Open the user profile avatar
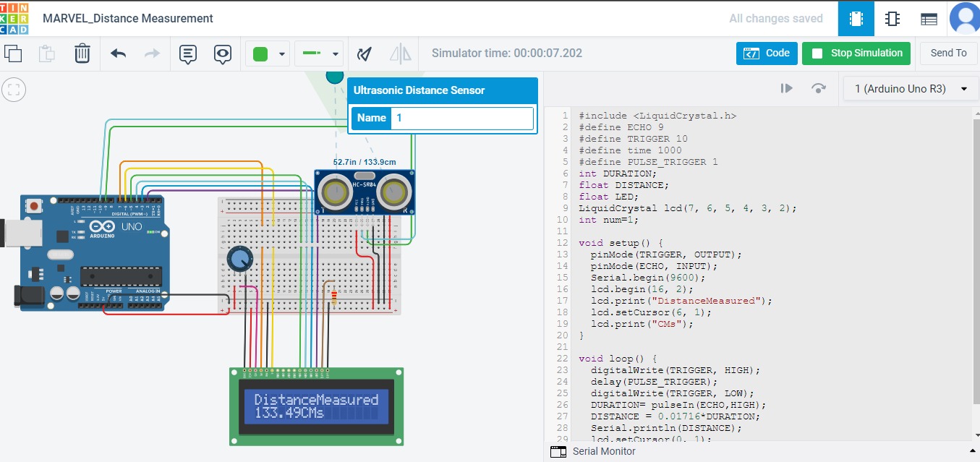The image size is (980, 462). tap(965, 18)
